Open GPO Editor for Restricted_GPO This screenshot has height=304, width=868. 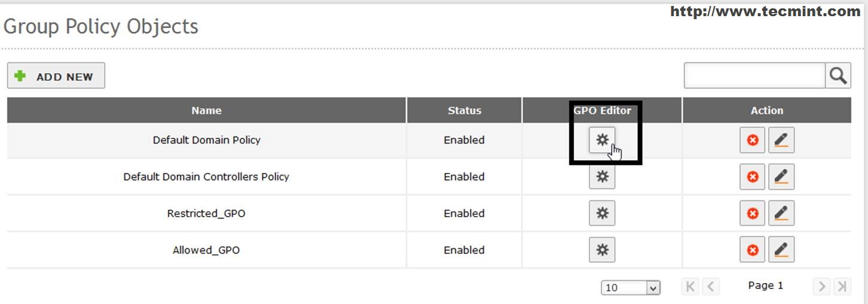click(602, 213)
